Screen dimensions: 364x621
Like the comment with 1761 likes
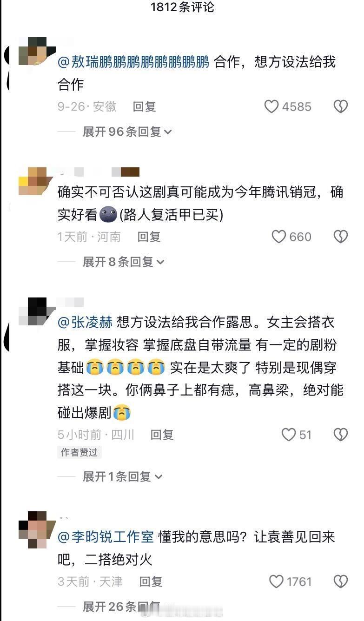pos(277,581)
